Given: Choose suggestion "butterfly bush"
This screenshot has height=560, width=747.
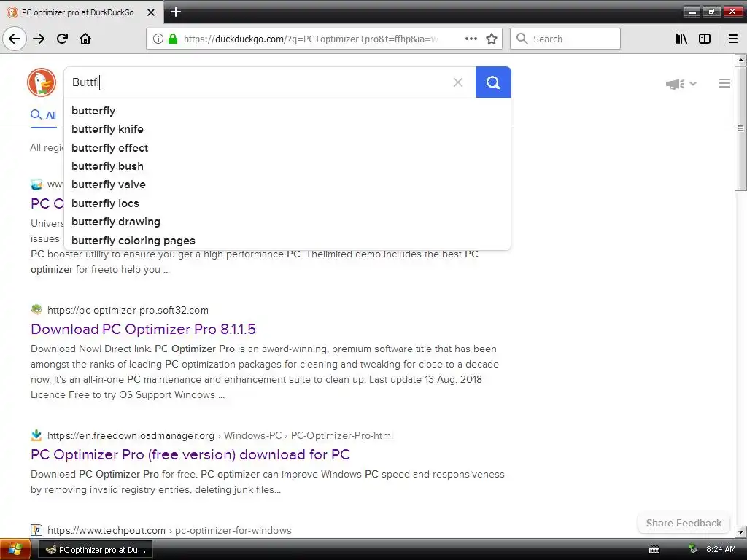Looking at the screenshot, I should 287,166.
